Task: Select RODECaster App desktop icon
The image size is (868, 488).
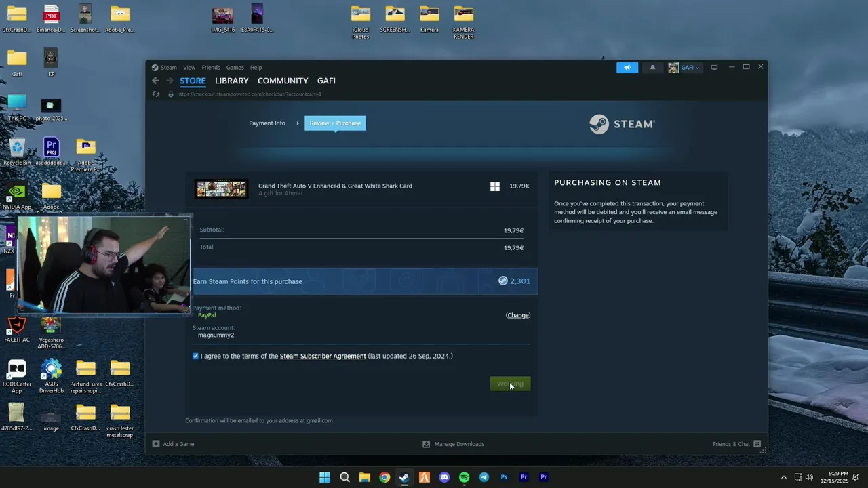Action: click(x=17, y=376)
